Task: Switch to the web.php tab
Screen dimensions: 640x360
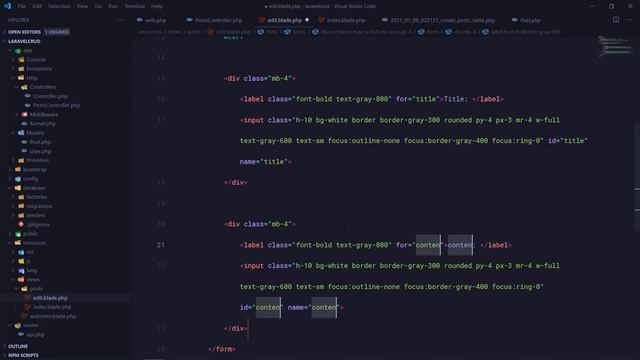Action: pyautogui.click(x=152, y=20)
